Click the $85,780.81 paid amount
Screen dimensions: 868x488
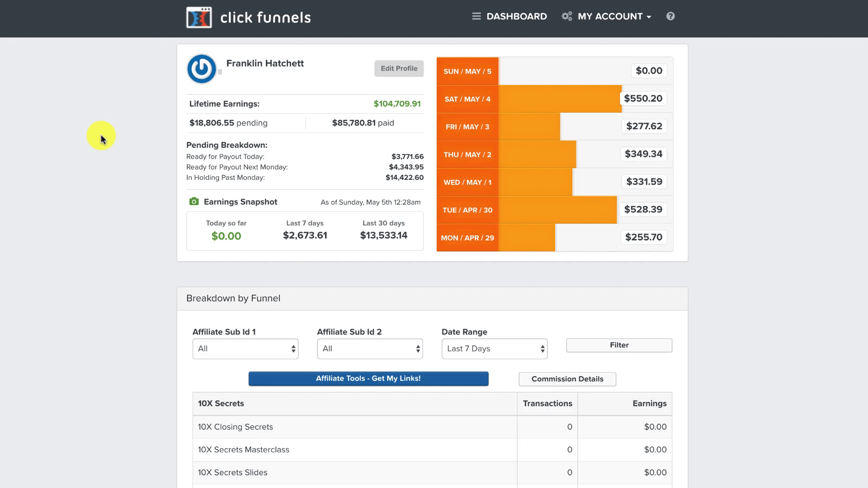coord(354,123)
